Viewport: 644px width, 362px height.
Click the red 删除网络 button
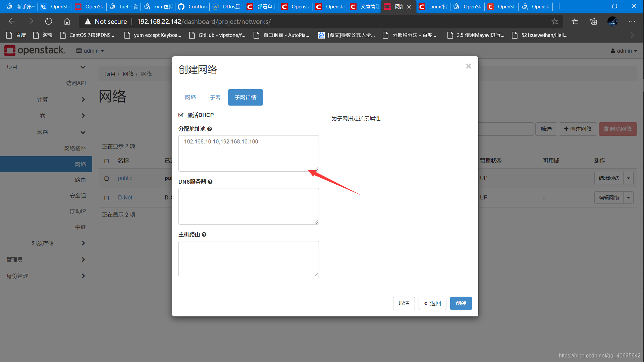[618, 129]
